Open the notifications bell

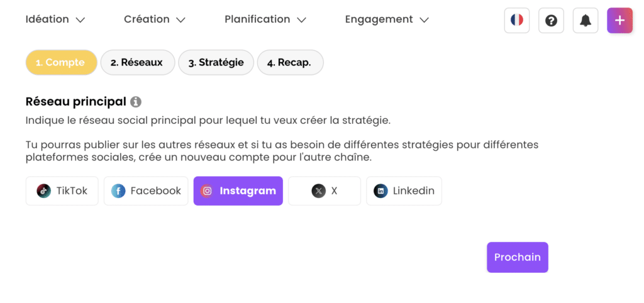click(x=586, y=20)
